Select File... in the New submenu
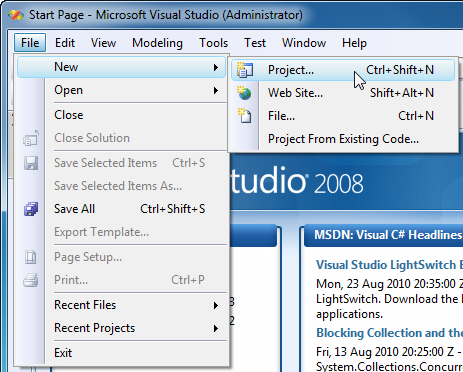 (x=343, y=116)
